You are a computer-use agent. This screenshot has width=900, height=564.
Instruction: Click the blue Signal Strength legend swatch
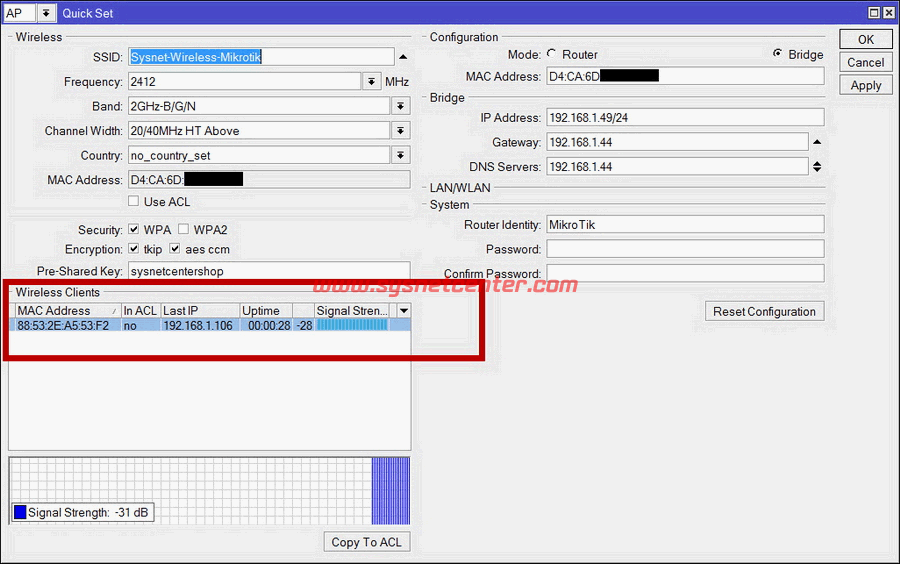pyautogui.click(x=20, y=512)
